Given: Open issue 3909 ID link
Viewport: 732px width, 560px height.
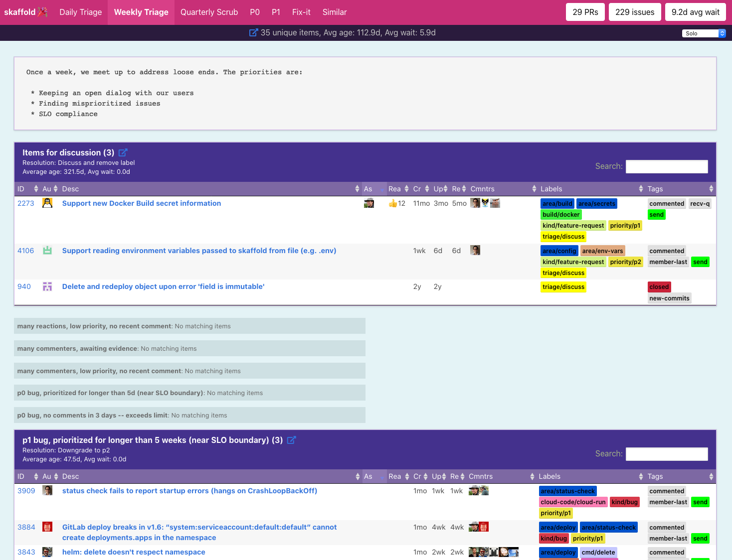Looking at the screenshot, I should [26, 491].
